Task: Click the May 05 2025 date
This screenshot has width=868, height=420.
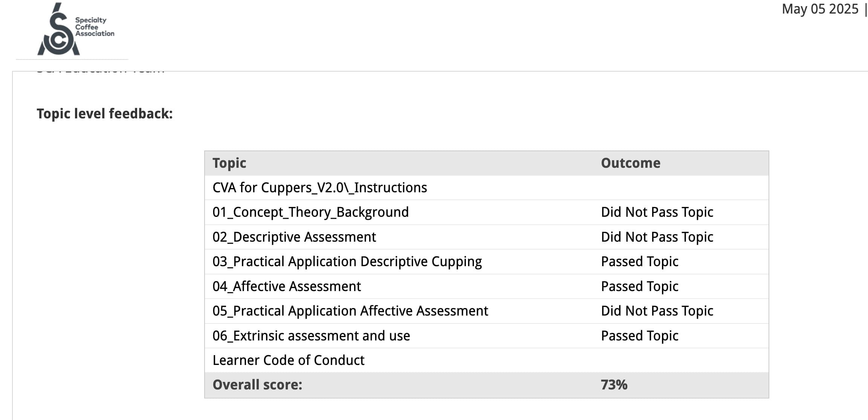Action: pos(820,9)
